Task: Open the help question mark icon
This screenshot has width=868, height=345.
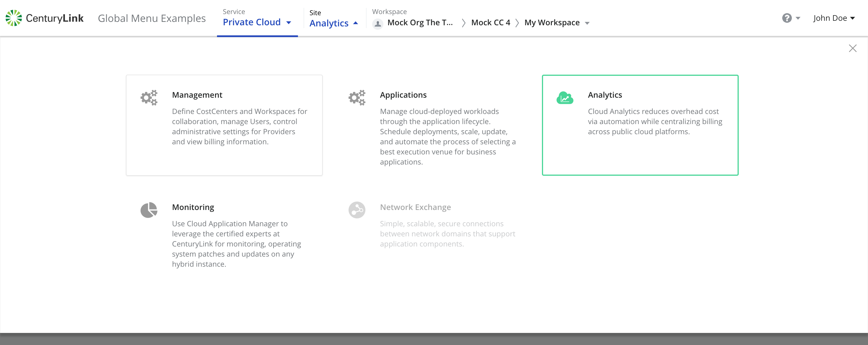Action: [x=787, y=18]
